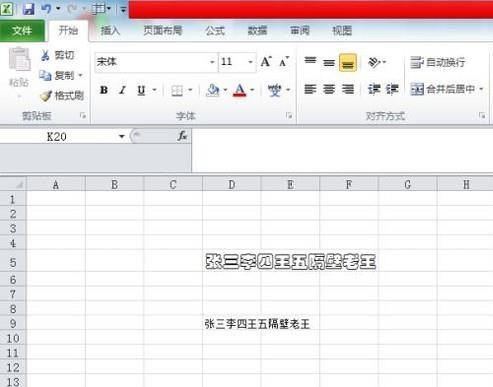Increase font size with large A icon
Image resolution: width=493 pixels, height=387 pixels.
[266, 62]
